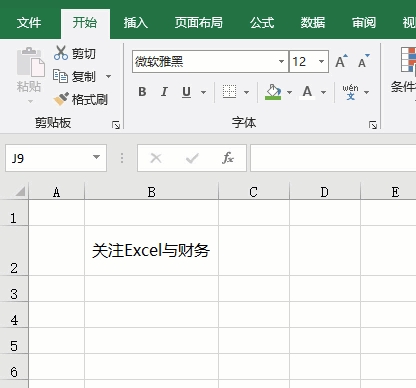
Task: Click the confirm checkmark in formula bar
Action: click(192, 158)
